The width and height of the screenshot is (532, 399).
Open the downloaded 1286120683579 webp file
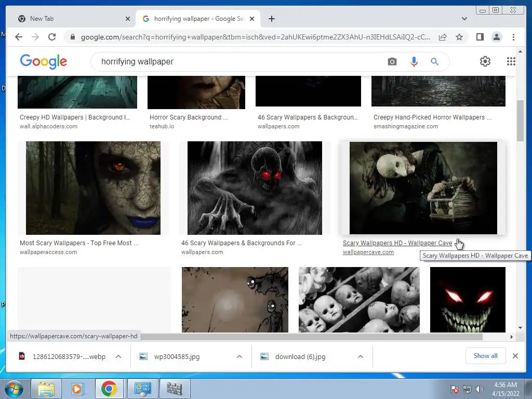click(69, 356)
